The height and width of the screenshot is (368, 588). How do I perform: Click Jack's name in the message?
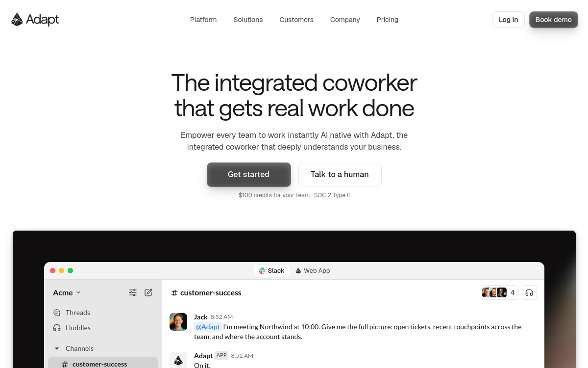[201, 317]
